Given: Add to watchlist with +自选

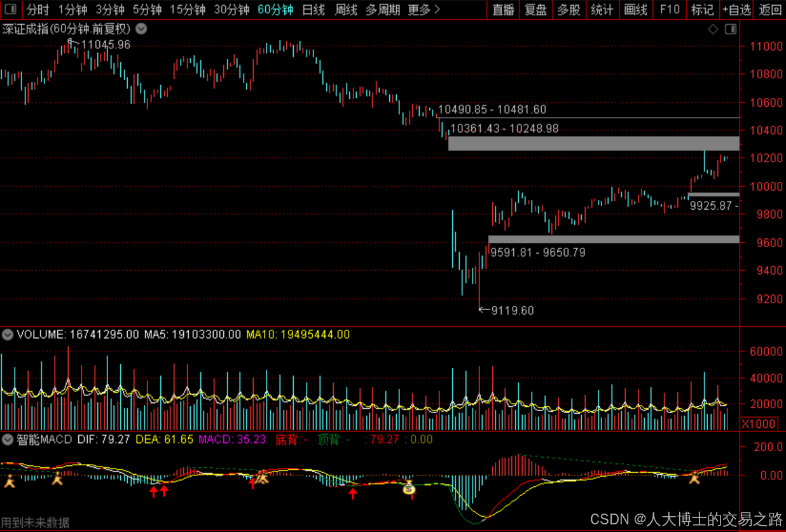Looking at the screenshot, I should [736, 10].
